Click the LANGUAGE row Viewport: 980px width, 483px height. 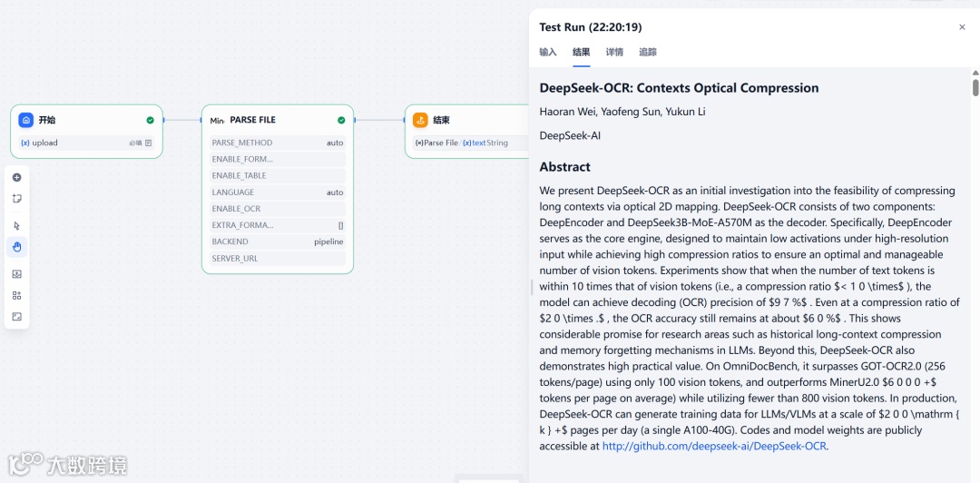click(278, 192)
